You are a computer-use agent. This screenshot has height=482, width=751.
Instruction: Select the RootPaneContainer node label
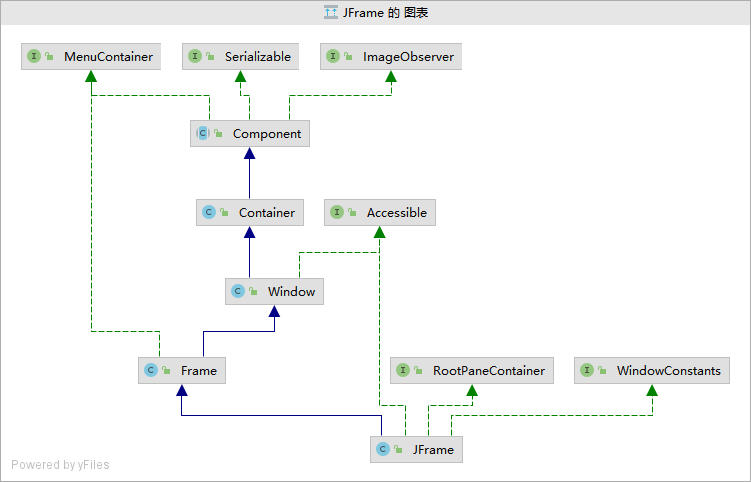(488, 371)
